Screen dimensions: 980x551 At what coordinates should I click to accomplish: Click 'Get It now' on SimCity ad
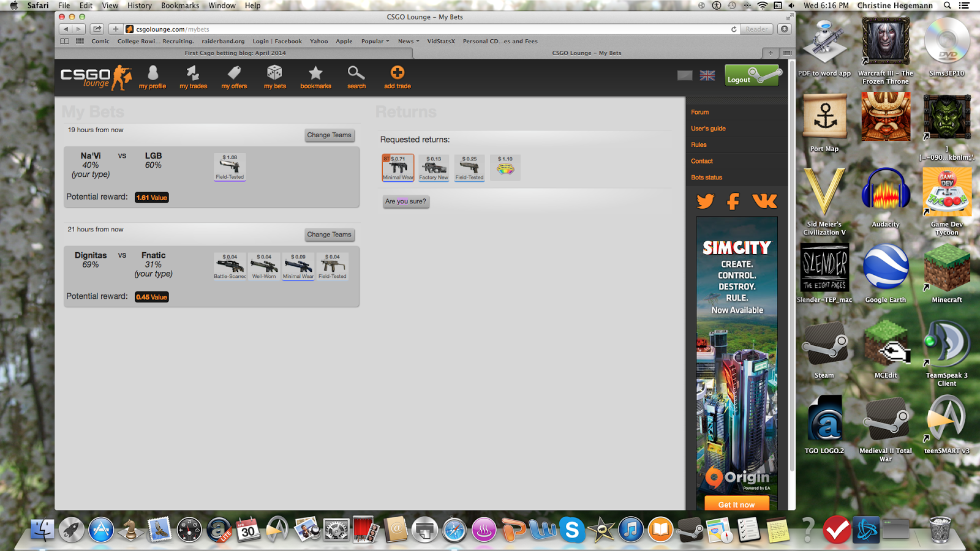pos(736,504)
